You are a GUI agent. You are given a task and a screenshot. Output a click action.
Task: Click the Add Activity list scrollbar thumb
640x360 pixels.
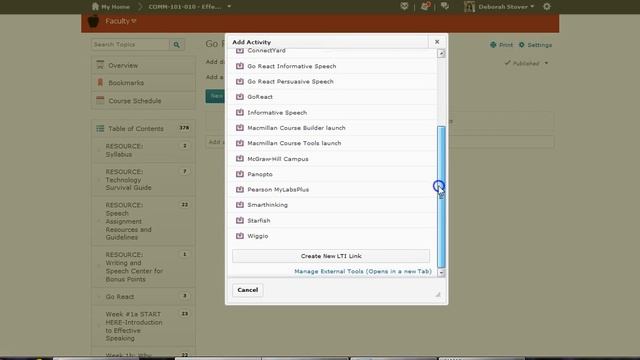[x=441, y=197]
